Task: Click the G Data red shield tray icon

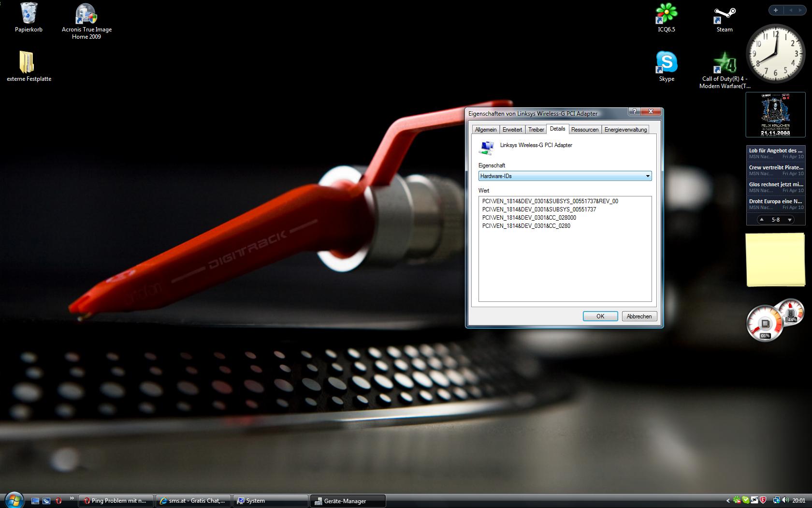Action: pos(763,501)
